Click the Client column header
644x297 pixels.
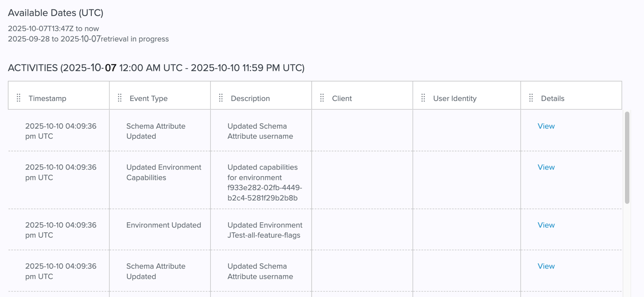tap(342, 98)
